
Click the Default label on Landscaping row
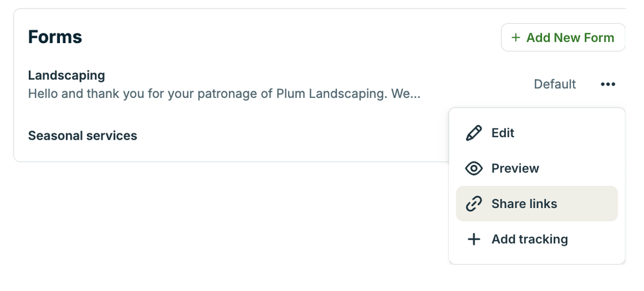[x=554, y=84]
